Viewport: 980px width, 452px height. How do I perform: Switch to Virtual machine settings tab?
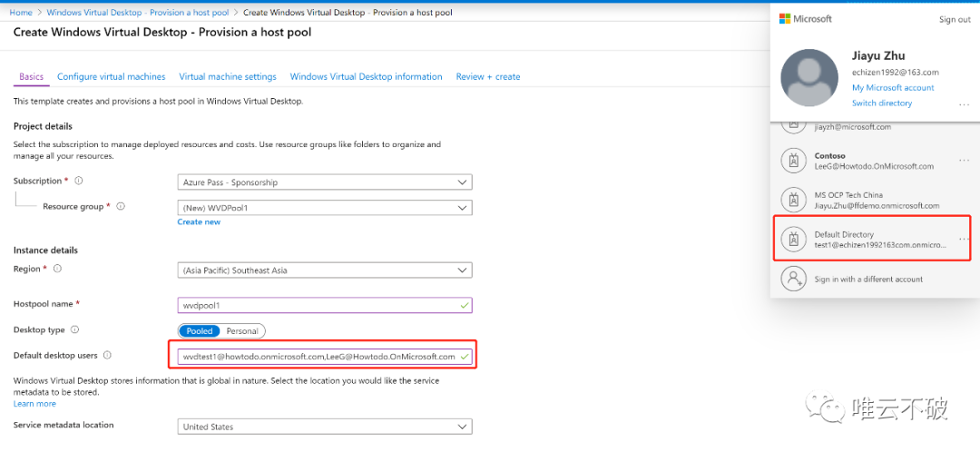click(x=228, y=77)
